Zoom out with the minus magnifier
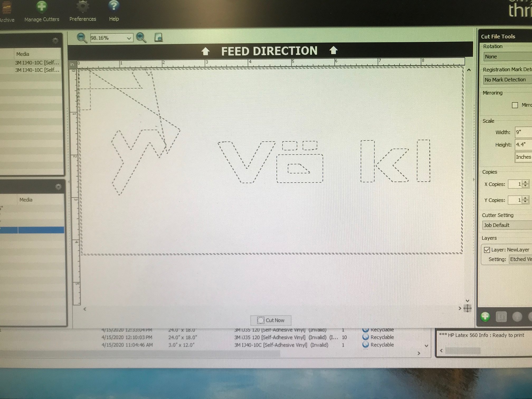This screenshot has width=532, height=399. pos(82,38)
